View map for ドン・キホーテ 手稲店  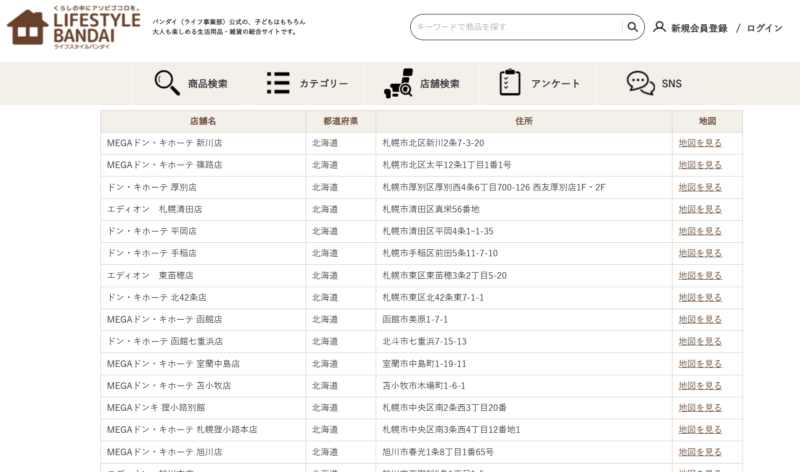click(x=699, y=253)
